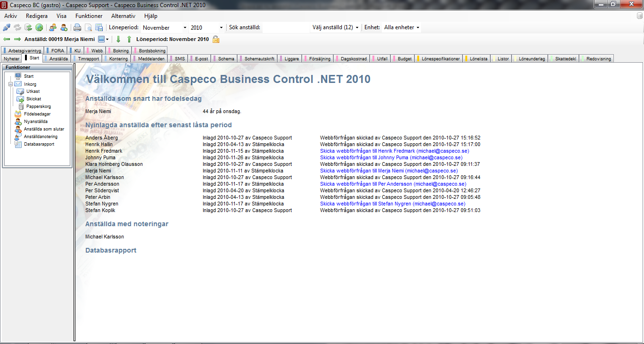This screenshot has height=344, width=644.
Task: Click the connect plug icon in toolbar
Action: point(7,27)
